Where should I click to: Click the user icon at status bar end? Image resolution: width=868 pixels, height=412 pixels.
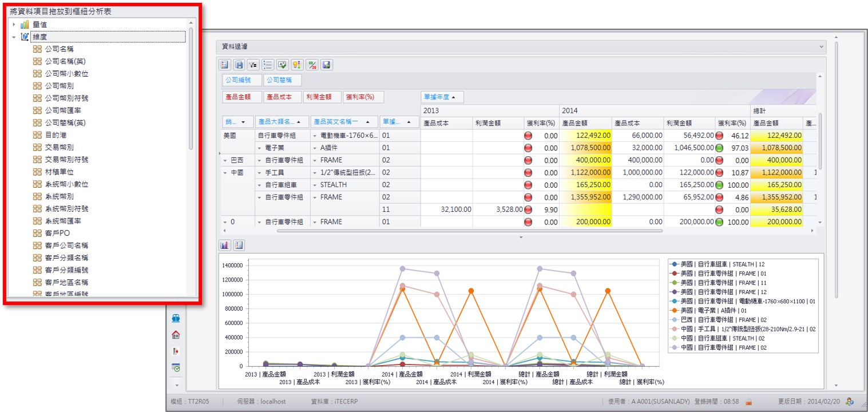pos(850,402)
